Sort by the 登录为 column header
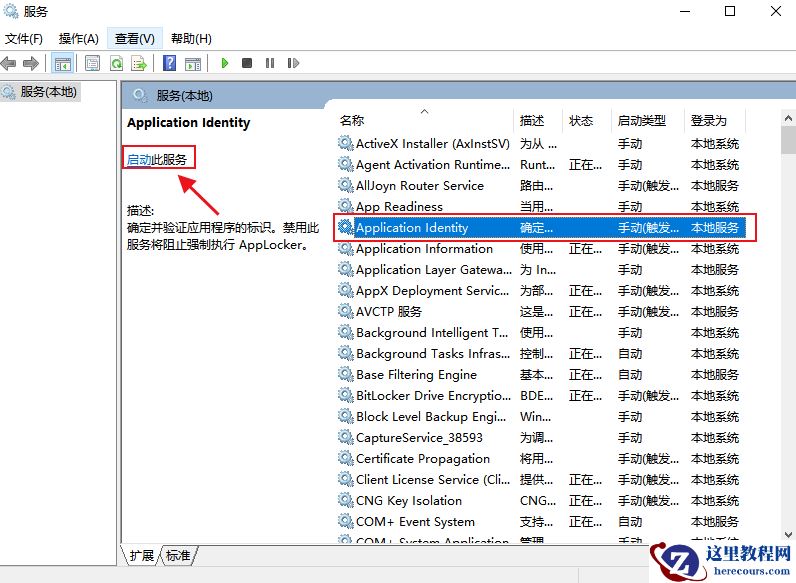 click(x=715, y=120)
